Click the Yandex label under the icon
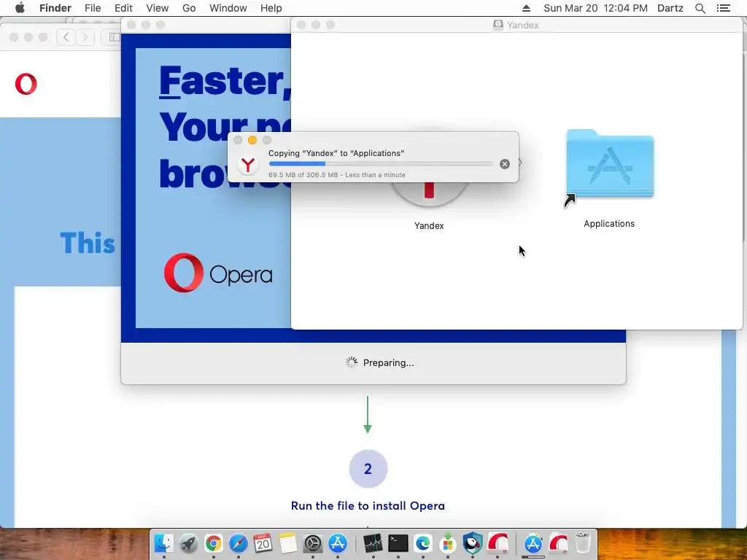747x560 pixels. (429, 226)
